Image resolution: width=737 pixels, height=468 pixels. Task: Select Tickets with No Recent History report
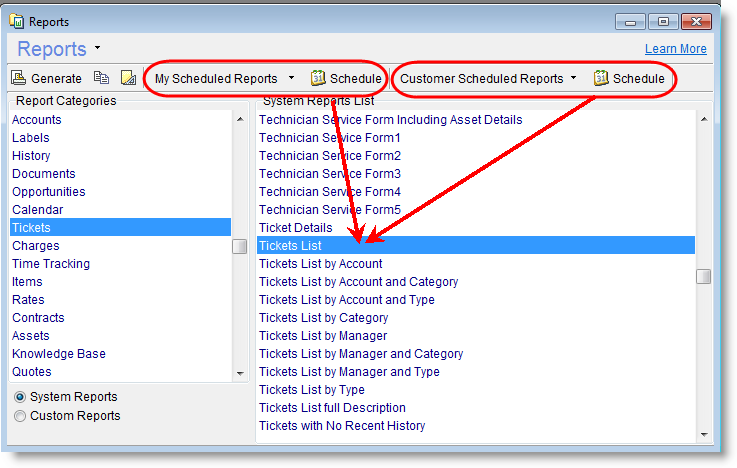coord(341,426)
